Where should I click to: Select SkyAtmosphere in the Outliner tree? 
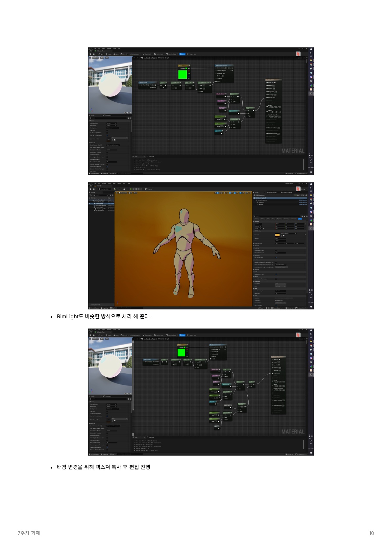coord(99,211)
